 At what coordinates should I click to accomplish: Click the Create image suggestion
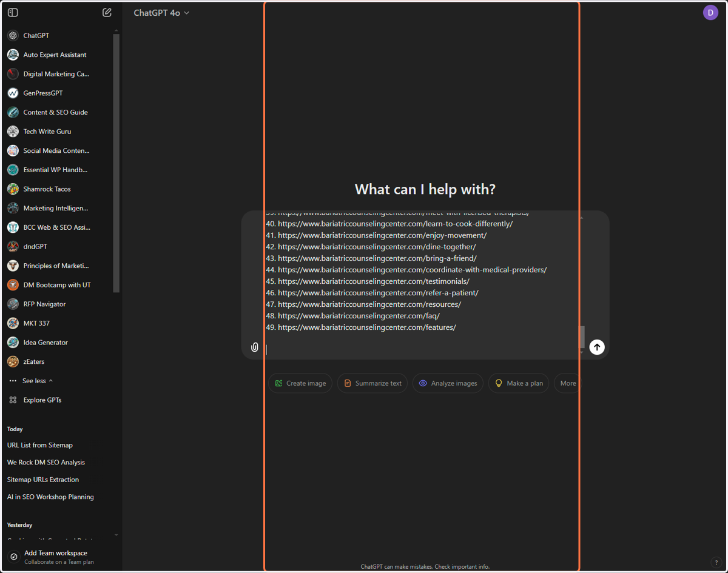(300, 383)
